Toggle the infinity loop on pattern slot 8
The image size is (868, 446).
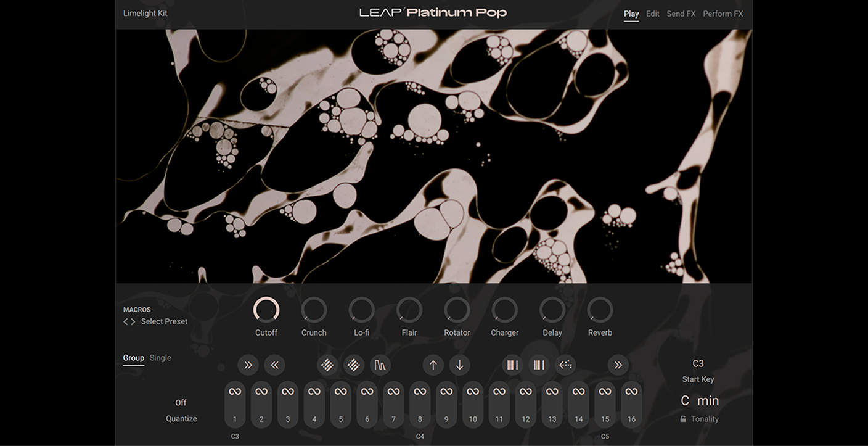(x=420, y=390)
